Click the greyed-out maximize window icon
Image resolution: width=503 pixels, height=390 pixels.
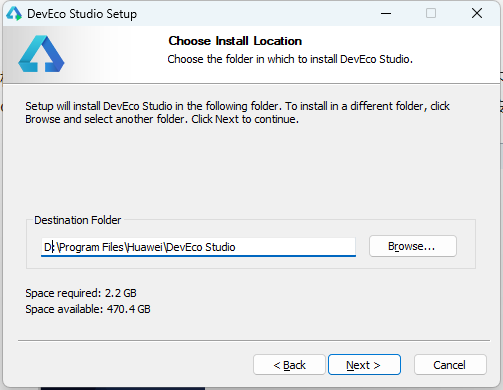[431, 14]
